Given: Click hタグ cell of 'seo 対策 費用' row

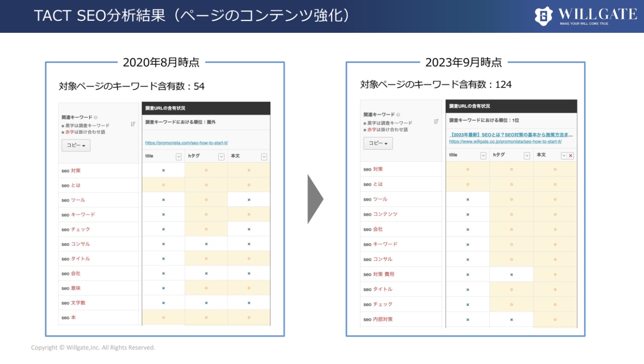Looking at the screenshot, I should 512,274.
